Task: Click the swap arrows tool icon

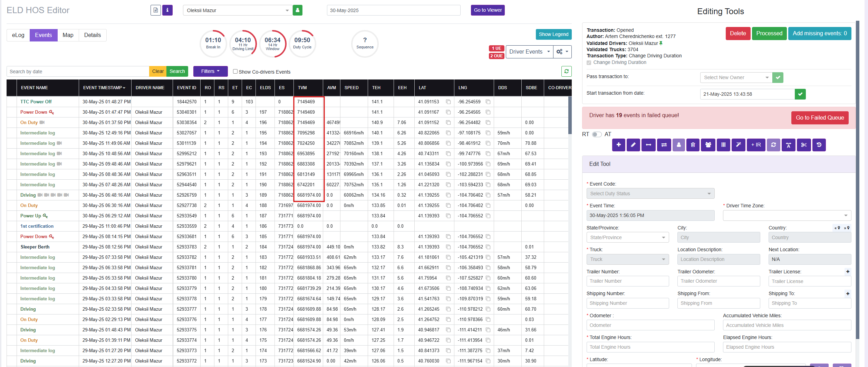Action: coord(664,145)
